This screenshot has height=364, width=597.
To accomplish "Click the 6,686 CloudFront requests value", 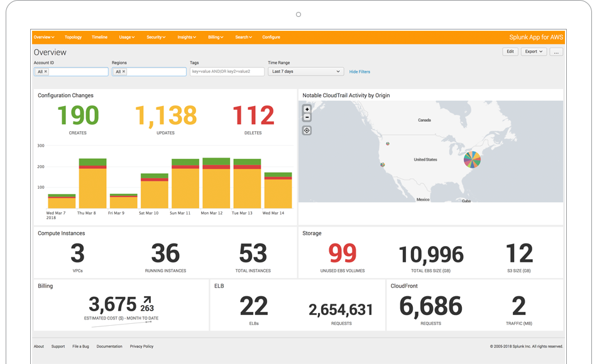I will click(430, 306).
